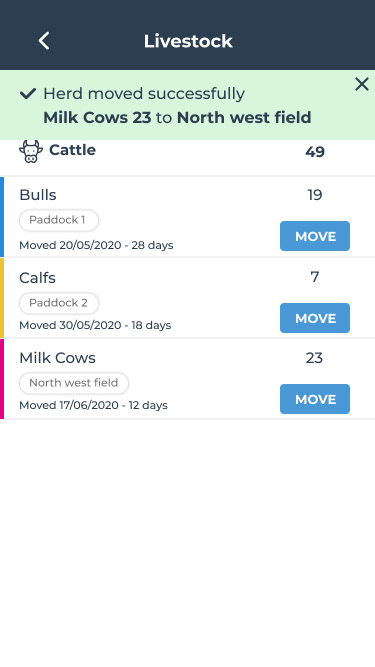375x667 pixels.
Task: Click the Cattle group header
Action: [188, 157]
